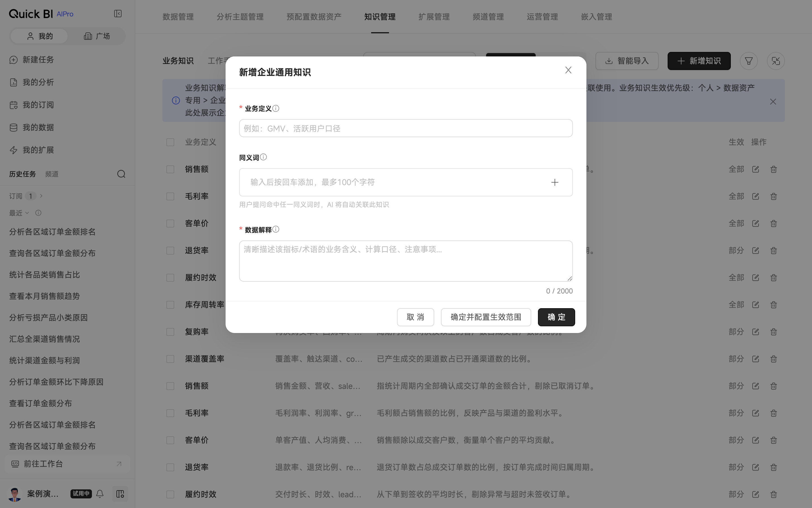Open 我的订阅 in sidebar
Screen dimensions: 812x508
click(x=32, y=105)
